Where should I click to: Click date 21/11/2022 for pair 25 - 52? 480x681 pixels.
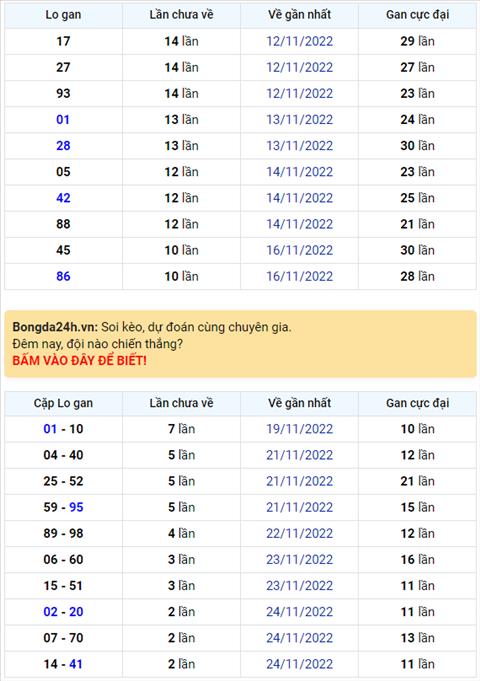[x=300, y=481]
